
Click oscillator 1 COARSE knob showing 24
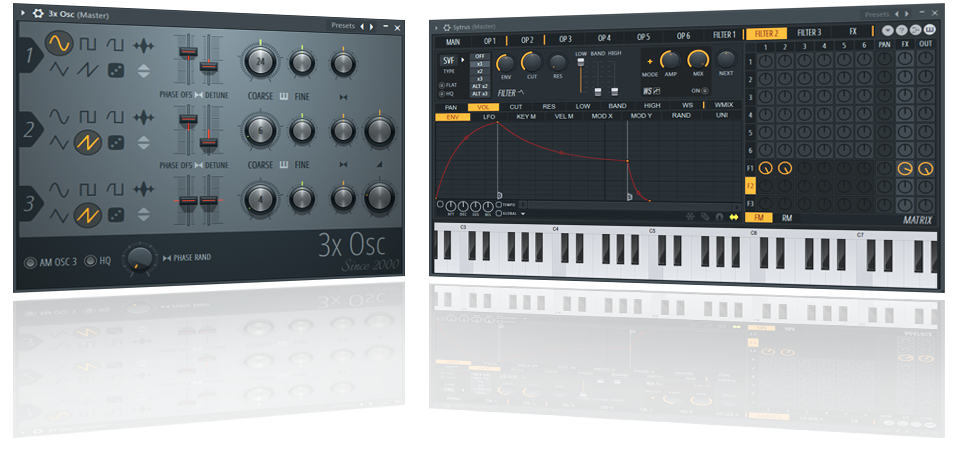pos(260,61)
